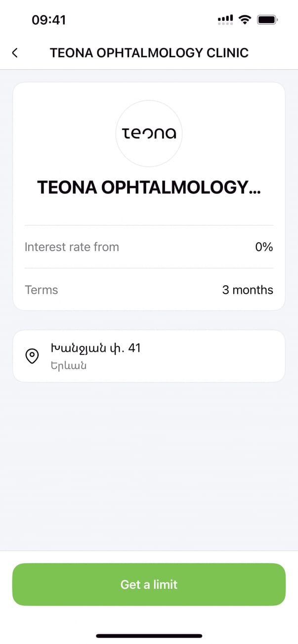Tap the Երևան city text
Image resolution: width=298 pixels, height=644 pixels.
pos(69,366)
